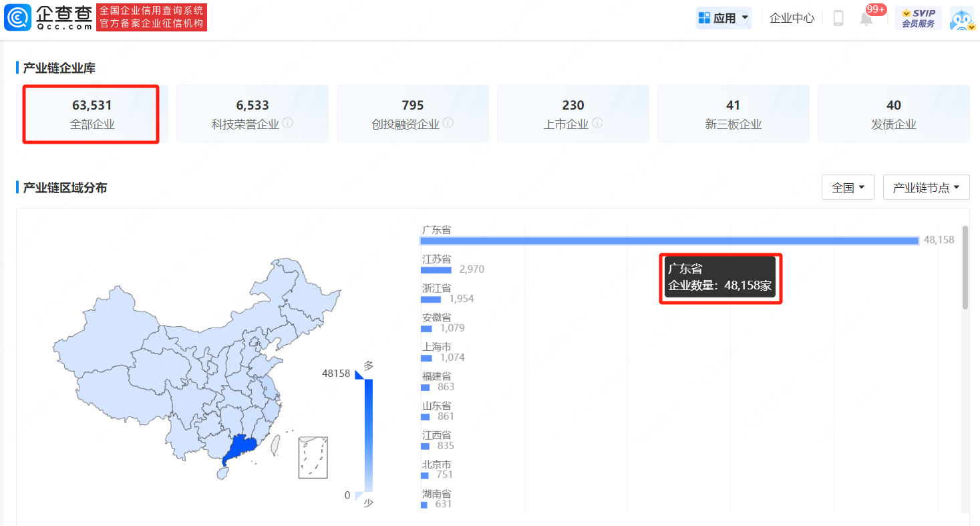The image size is (980, 526).
Task: Select the 新三板企业 41 card
Action: (733, 114)
